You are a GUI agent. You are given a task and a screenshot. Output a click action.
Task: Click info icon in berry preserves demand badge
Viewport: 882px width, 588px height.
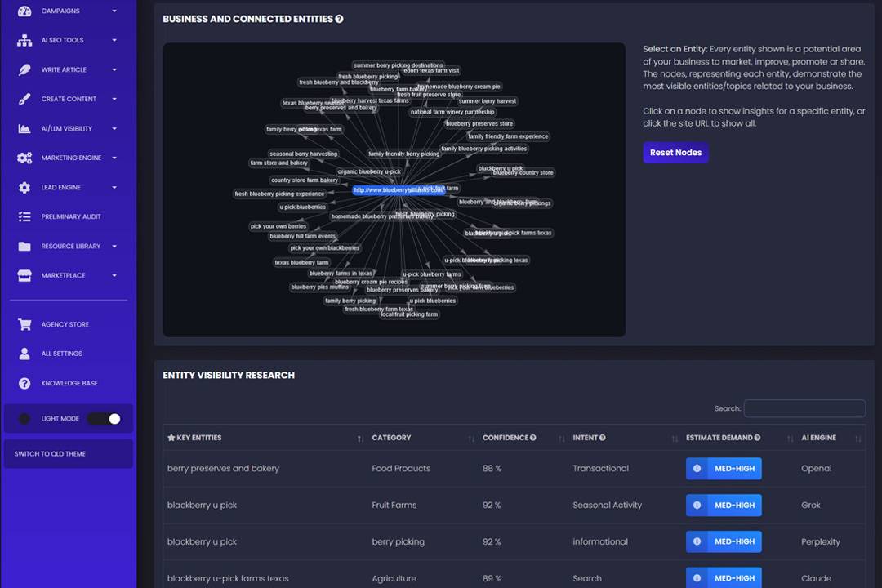coord(697,469)
